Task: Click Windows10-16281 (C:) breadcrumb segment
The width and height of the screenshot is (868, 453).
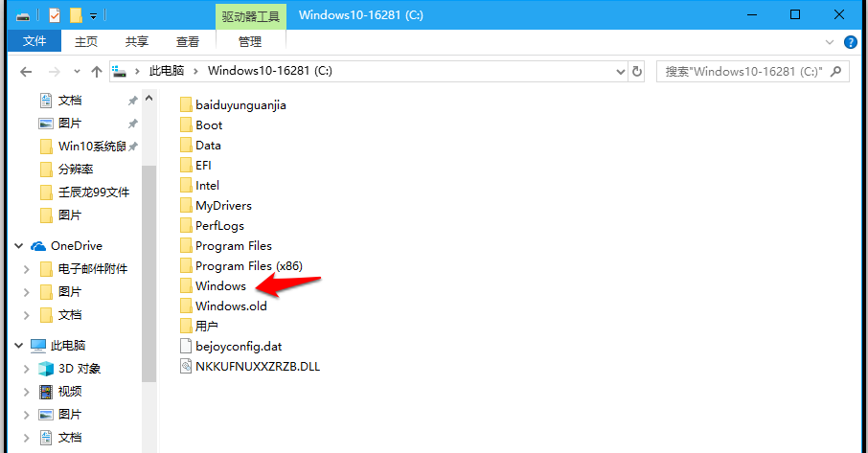Action: coord(269,71)
